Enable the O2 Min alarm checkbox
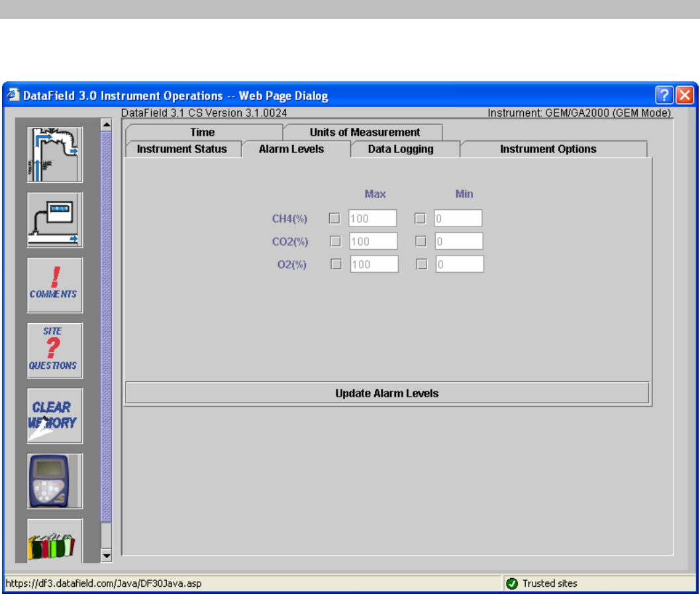This screenshot has width=700, height=594. (x=422, y=264)
